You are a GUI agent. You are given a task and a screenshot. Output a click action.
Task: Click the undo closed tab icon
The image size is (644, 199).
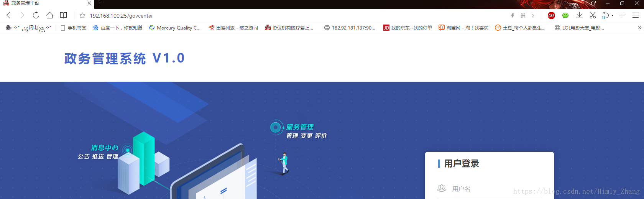(605, 16)
